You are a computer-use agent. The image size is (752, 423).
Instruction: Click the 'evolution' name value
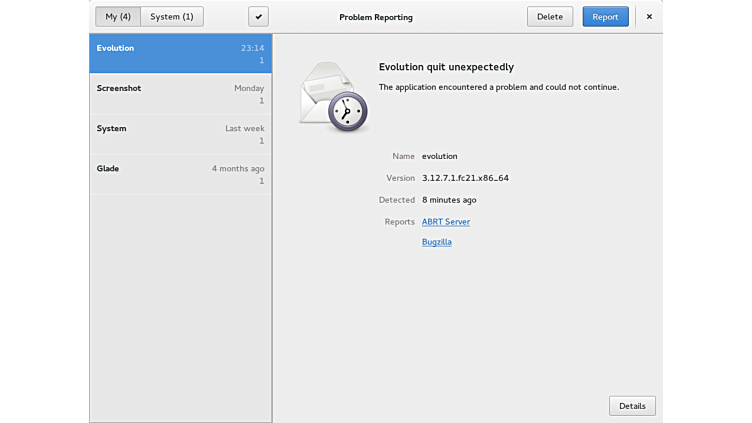439,156
